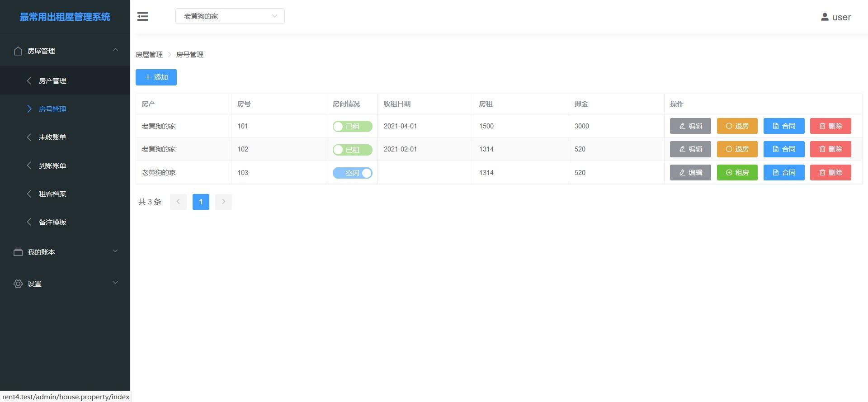The width and height of the screenshot is (868, 402).
Task: Expand the 设置 menu chevron
Action: [115, 283]
